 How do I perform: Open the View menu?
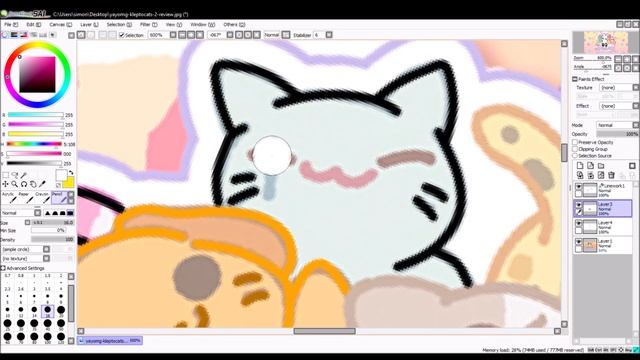(x=173, y=24)
